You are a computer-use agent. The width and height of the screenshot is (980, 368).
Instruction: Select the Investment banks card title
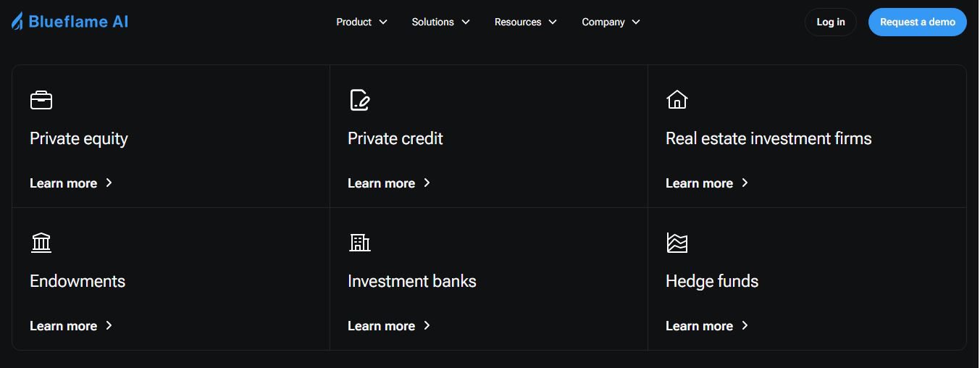click(x=411, y=281)
